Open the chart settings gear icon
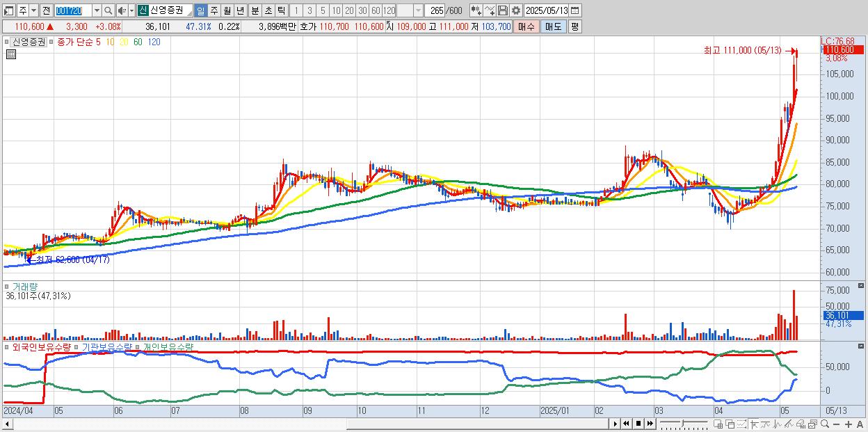 click(x=516, y=10)
